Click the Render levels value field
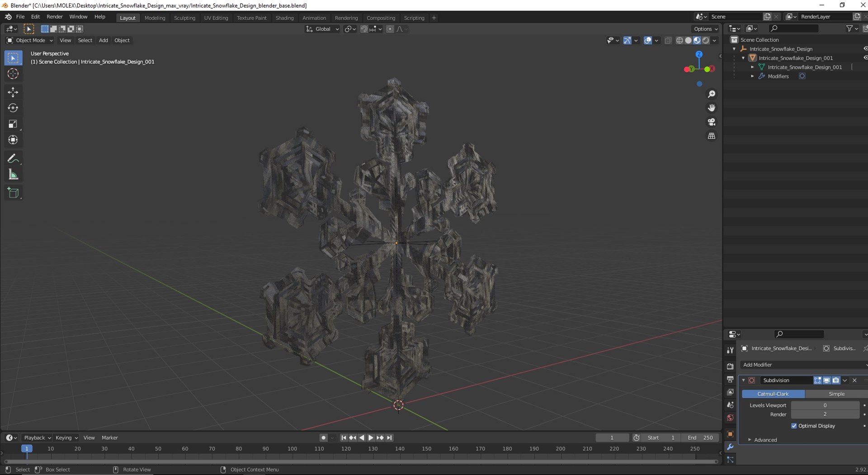 click(x=825, y=414)
